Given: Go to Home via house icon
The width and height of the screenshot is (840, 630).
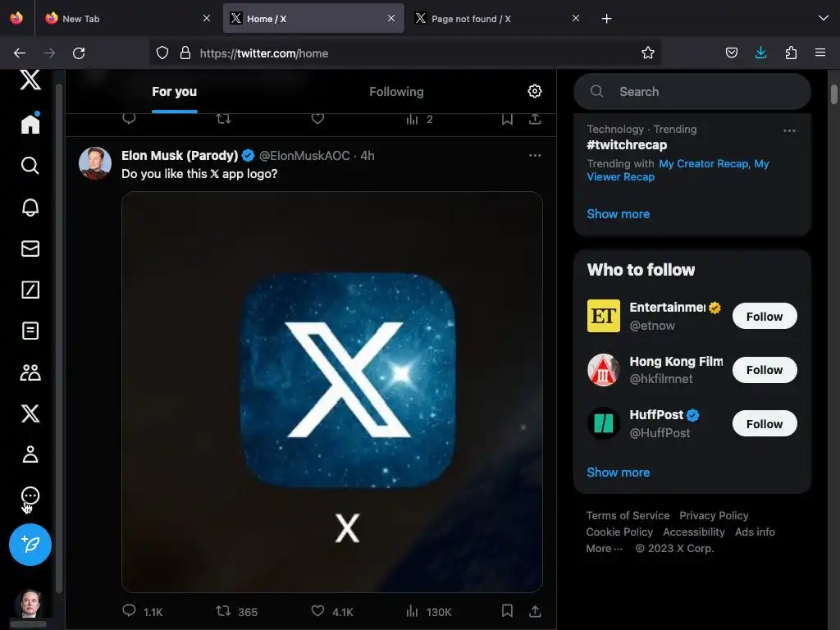Looking at the screenshot, I should coord(30,124).
